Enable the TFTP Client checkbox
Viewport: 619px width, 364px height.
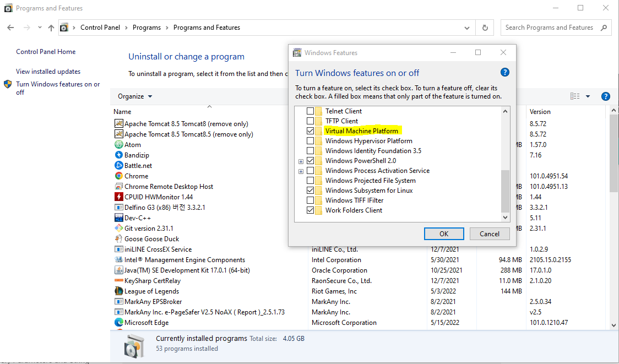point(310,121)
